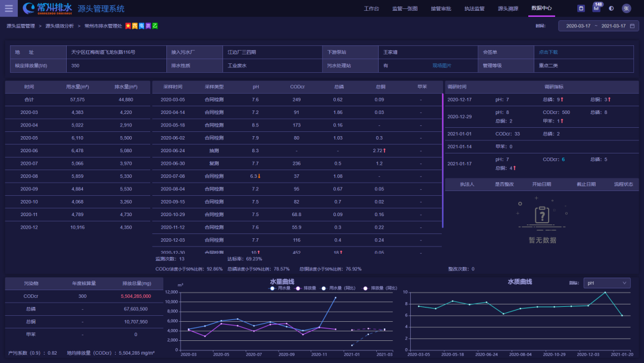This screenshot has height=363, width=644.
Task: Set start date 2020-03-17 field
Action: (578, 26)
